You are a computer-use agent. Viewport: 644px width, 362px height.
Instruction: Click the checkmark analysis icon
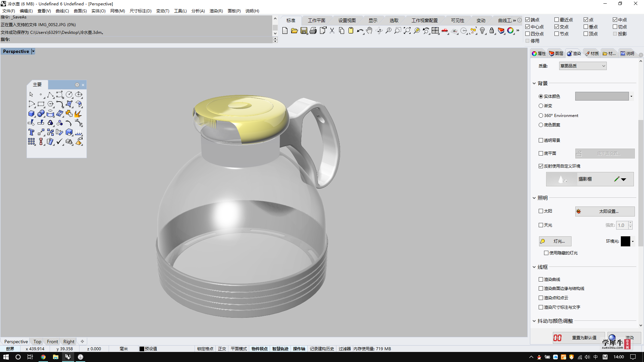click(x=60, y=142)
